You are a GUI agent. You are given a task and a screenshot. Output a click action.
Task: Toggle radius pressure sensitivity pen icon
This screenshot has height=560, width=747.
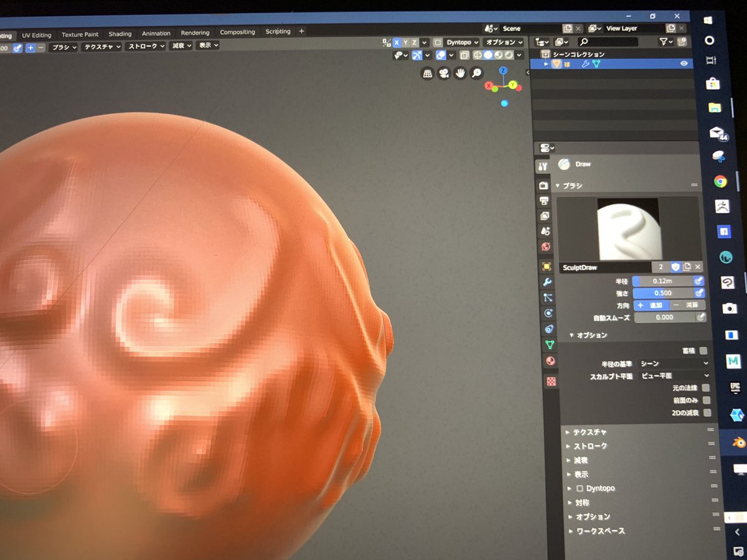698,281
